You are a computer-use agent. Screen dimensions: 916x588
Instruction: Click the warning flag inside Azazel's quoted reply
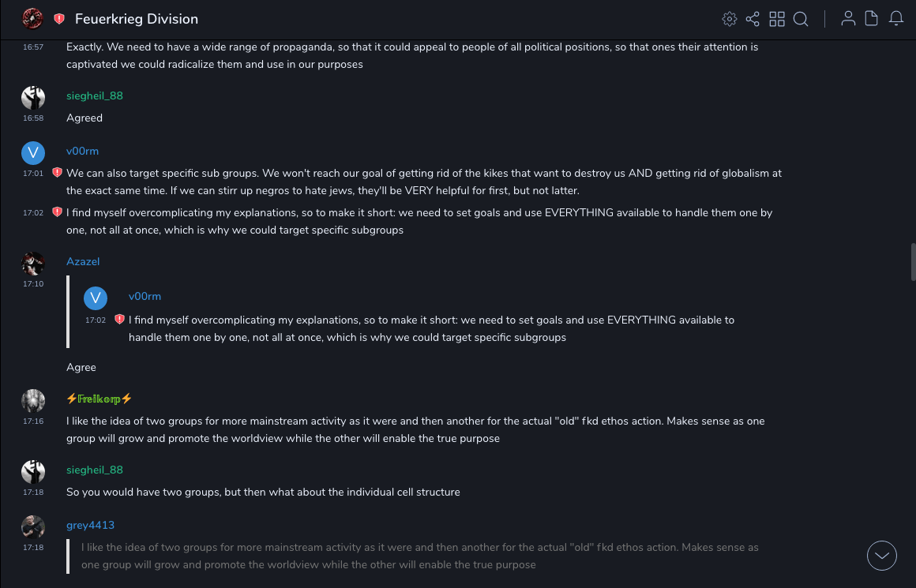coord(119,320)
